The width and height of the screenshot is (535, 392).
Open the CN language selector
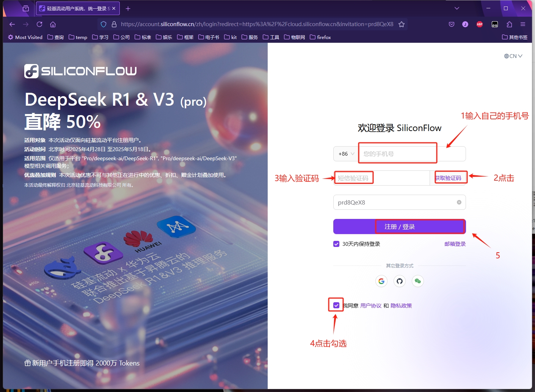pyautogui.click(x=513, y=56)
